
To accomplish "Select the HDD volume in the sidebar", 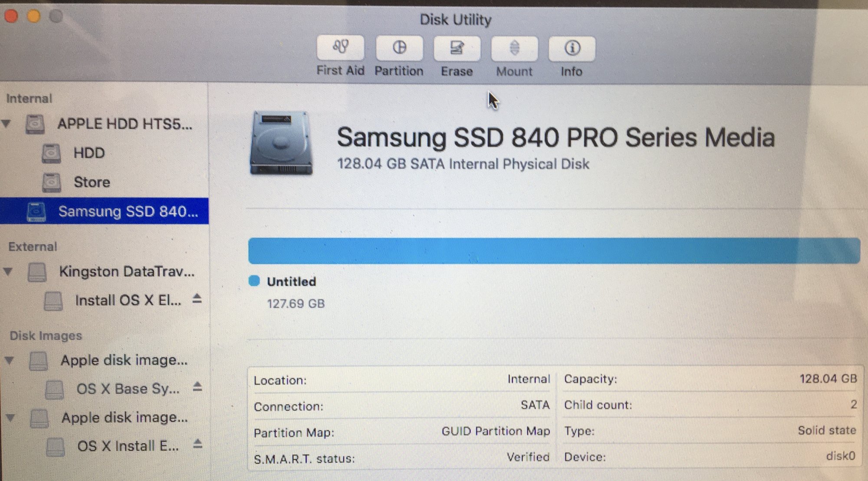I will click(x=89, y=153).
